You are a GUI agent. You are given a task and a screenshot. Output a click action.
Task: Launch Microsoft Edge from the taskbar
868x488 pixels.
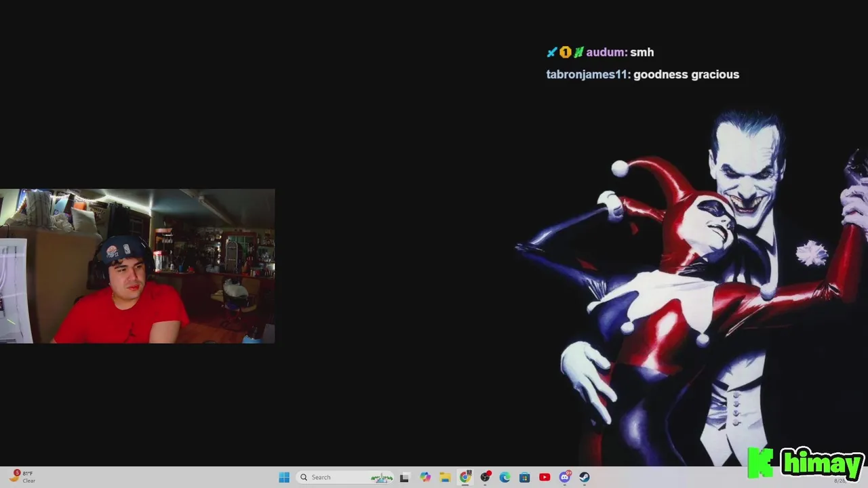[x=505, y=477]
